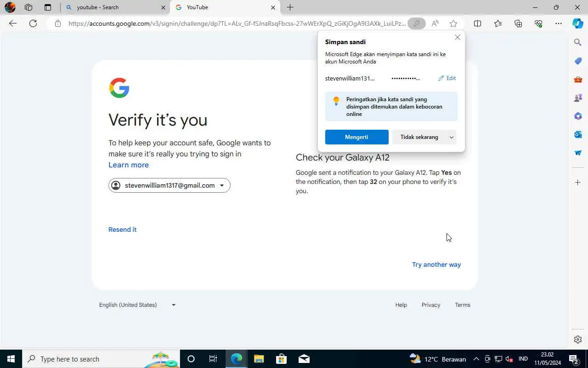Image resolution: width=588 pixels, height=368 pixels.
Task: Open the English (United States) language dropdown
Action: click(137, 305)
